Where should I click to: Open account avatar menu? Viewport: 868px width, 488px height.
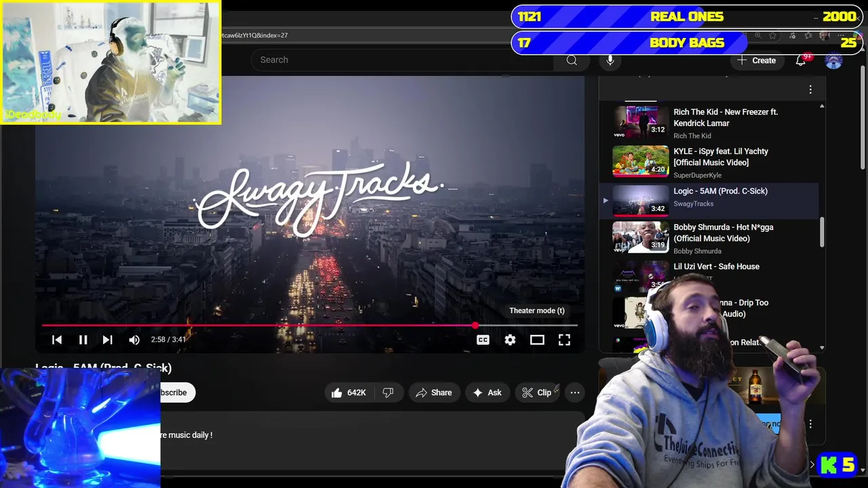[833, 60]
